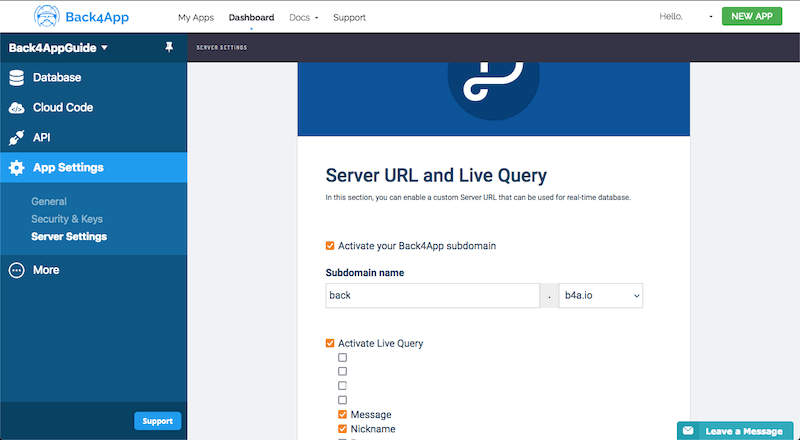
Task: Expand the Back4AppGuide app selector
Action: (x=58, y=48)
